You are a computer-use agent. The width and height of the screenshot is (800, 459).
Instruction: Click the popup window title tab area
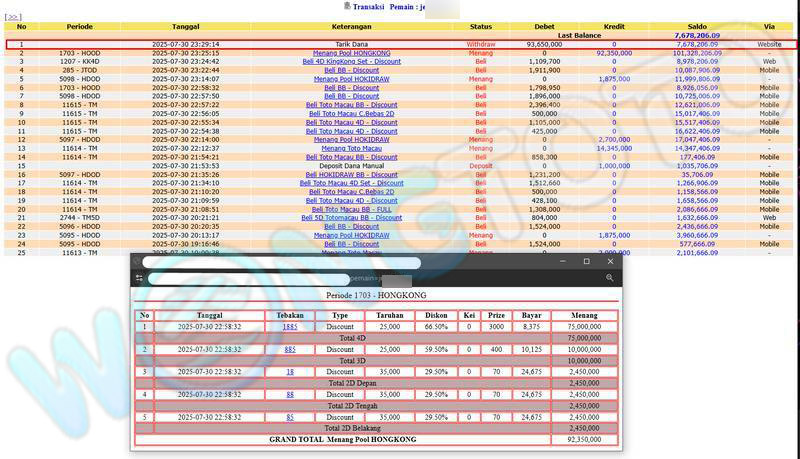pos(282,262)
